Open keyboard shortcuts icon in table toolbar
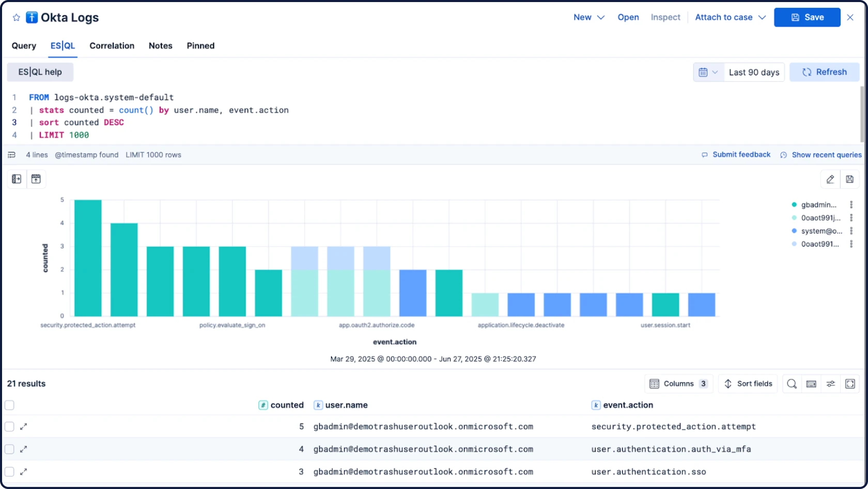 [x=811, y=384]
